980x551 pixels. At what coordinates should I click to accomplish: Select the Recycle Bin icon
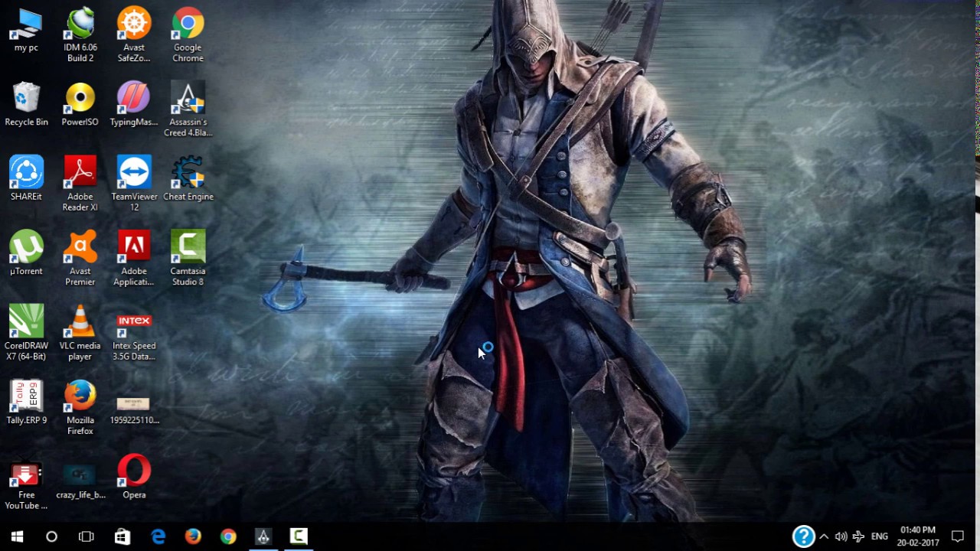point(26,105)
